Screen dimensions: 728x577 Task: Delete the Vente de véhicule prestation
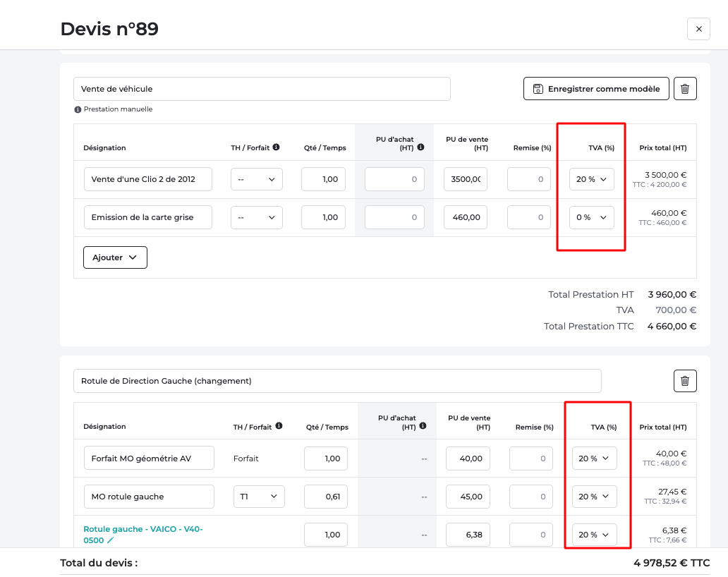[x=685, y=89]
